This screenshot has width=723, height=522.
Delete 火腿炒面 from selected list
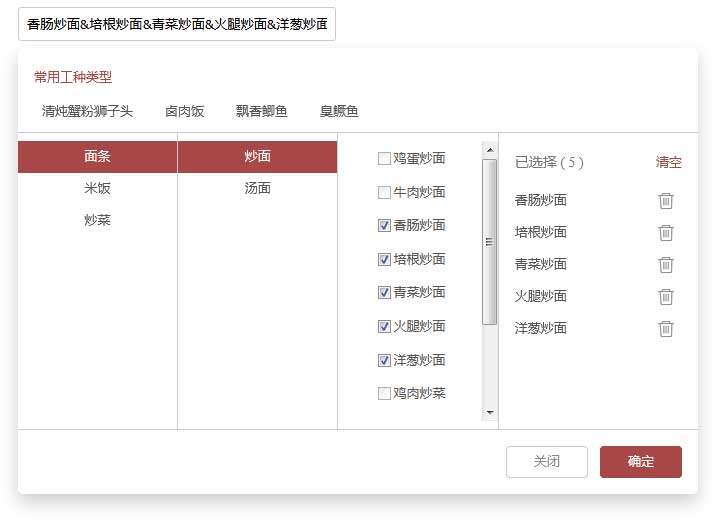click(x=666, y=296)
